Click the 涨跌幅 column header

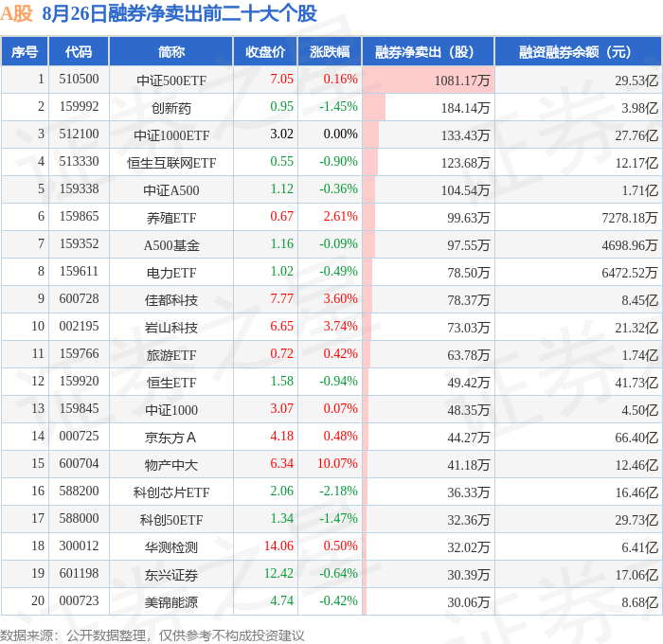(330, 51)
